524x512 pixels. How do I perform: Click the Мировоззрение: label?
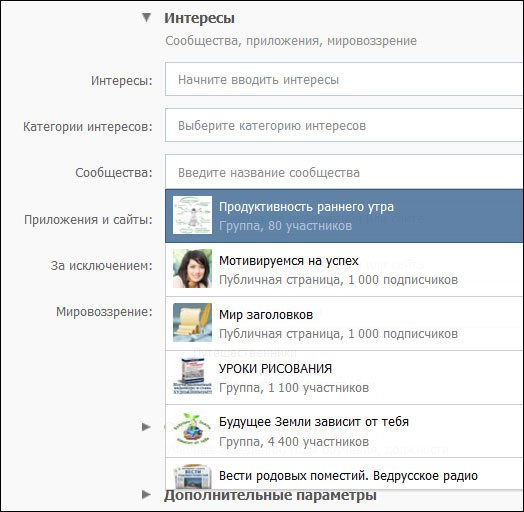point(104,312)
